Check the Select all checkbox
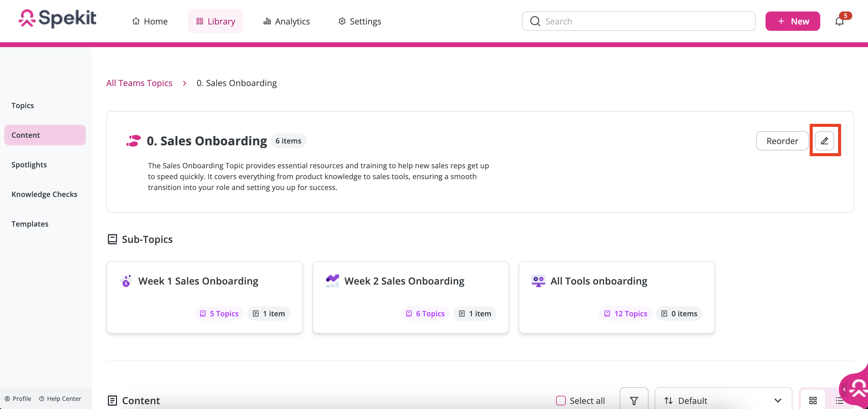This screenshot has width=868, height=409. [x=561, y=401]
